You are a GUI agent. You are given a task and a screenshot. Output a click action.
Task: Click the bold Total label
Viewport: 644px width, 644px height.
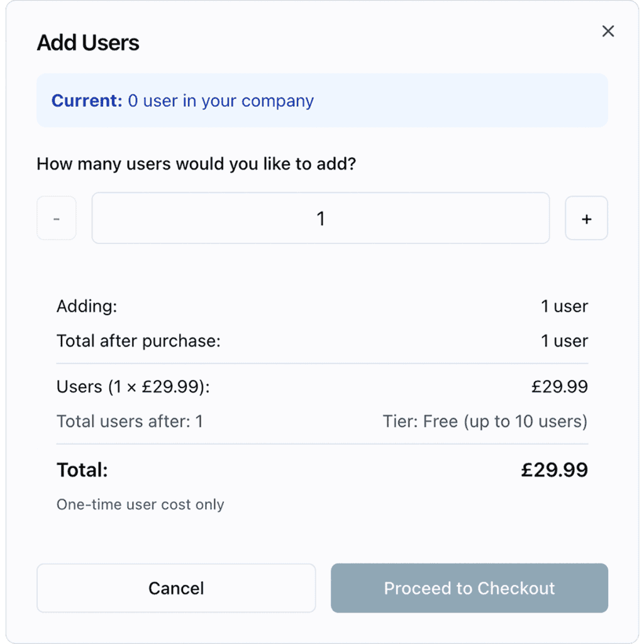tap(82, 470)
